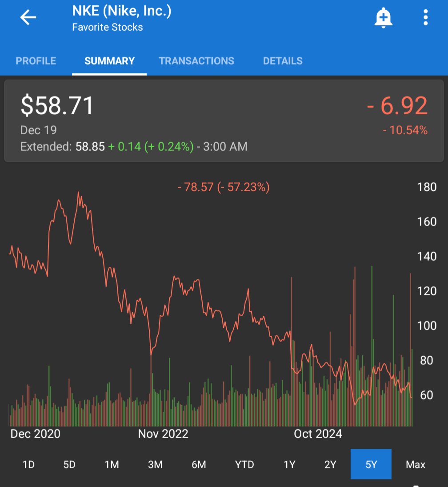The width and height of the screenshot is (448, 487).
Task: Tap the - 6.92 daily change value
Action: [397, 105]
